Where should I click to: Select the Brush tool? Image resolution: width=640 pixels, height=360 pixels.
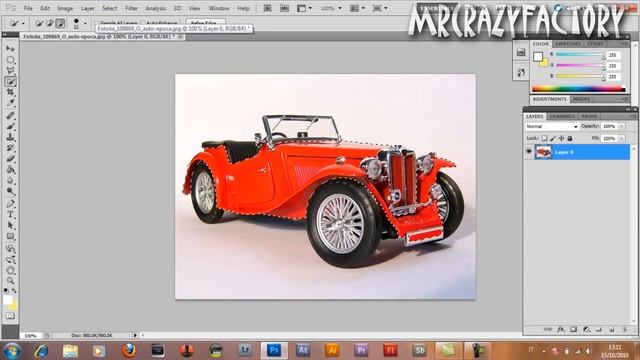tap(10, 126)
